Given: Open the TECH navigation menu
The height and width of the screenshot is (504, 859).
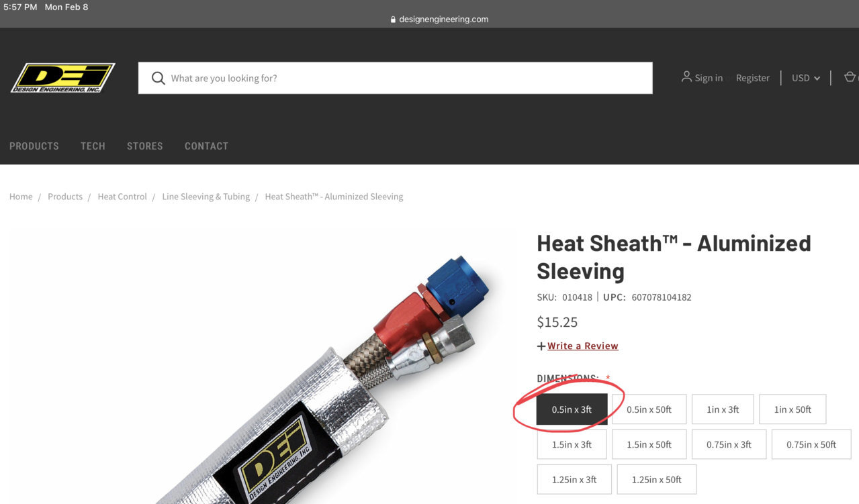Looking at the screenshot, I should point(93,146).
